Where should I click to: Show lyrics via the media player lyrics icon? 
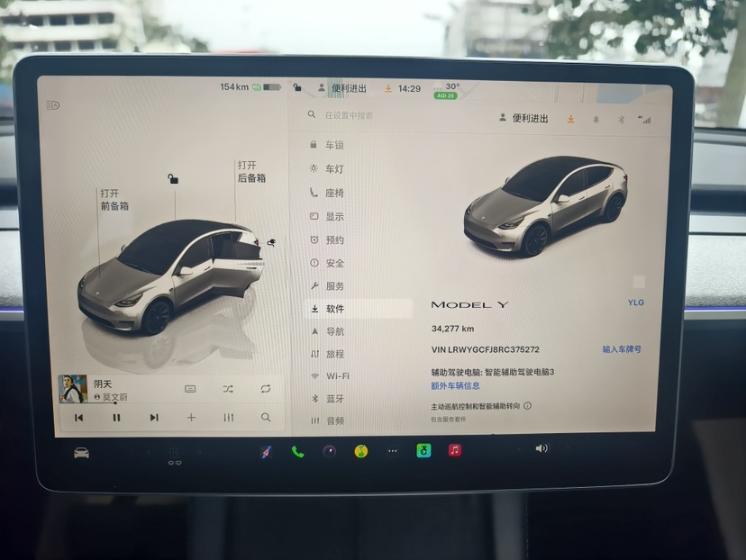coord(190,389)
